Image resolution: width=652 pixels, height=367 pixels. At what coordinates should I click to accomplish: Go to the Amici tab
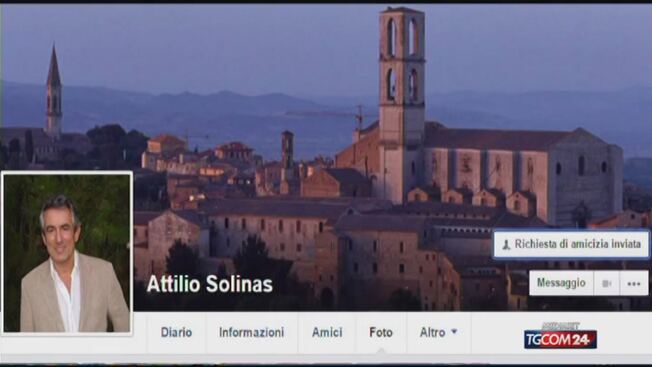(327, 333)
